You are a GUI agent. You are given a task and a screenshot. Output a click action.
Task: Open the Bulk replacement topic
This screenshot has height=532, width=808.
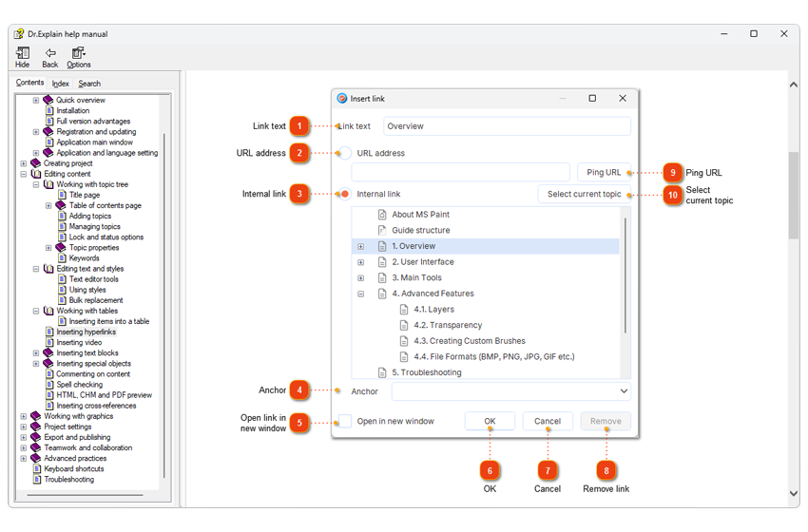96,300
